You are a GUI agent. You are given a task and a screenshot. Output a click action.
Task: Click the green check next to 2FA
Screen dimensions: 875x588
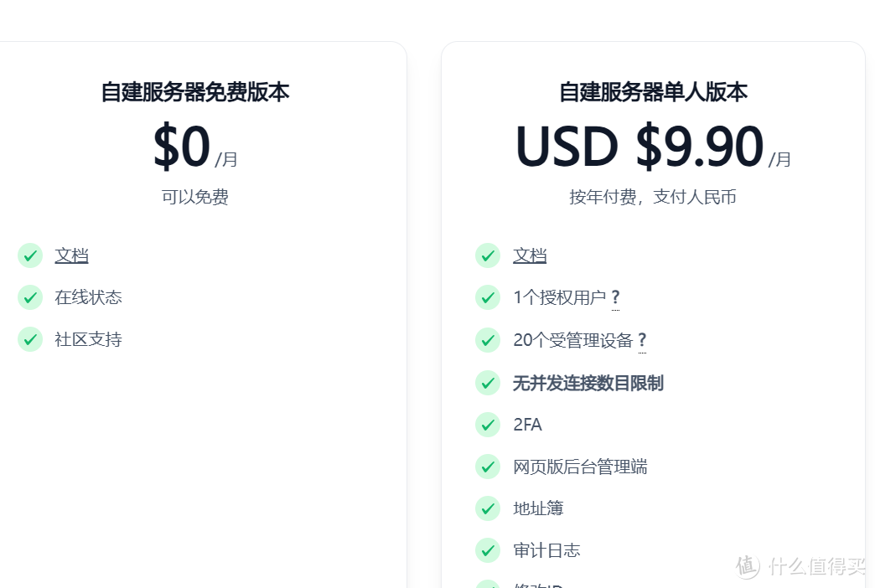(488, 425)
